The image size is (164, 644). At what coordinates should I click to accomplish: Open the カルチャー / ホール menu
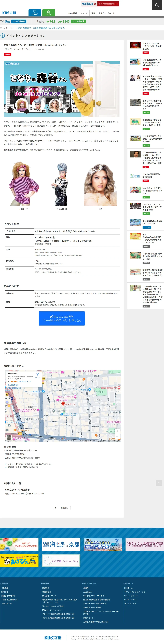pyautogui.click(x=106, y=13)
